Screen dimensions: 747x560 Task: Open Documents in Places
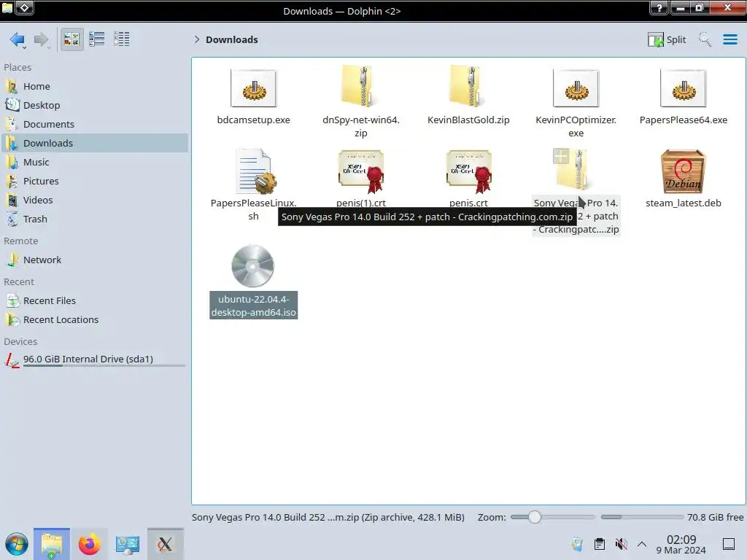point(95,124)
